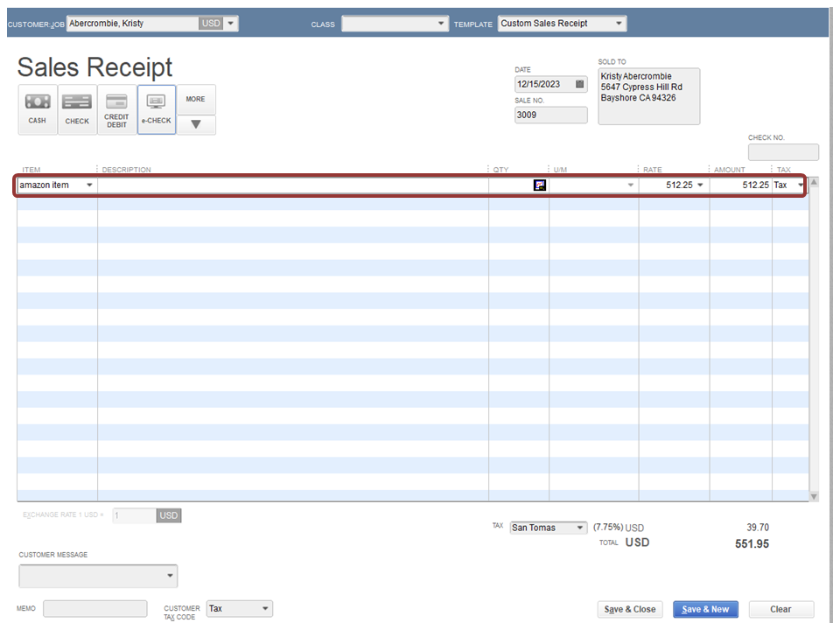
Task: Pick the Credit Debit payment method
Action: pyautogui.click(x=116, y=110)
